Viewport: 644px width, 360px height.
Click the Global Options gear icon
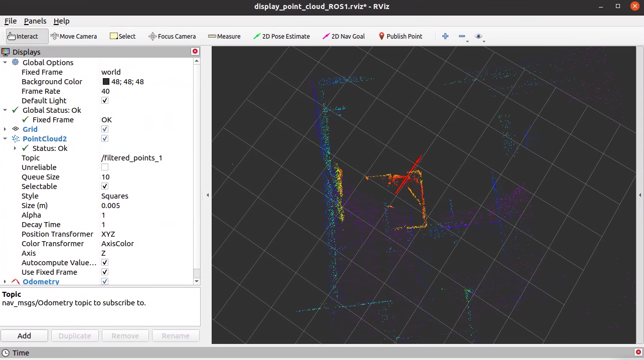pos(15,62)
